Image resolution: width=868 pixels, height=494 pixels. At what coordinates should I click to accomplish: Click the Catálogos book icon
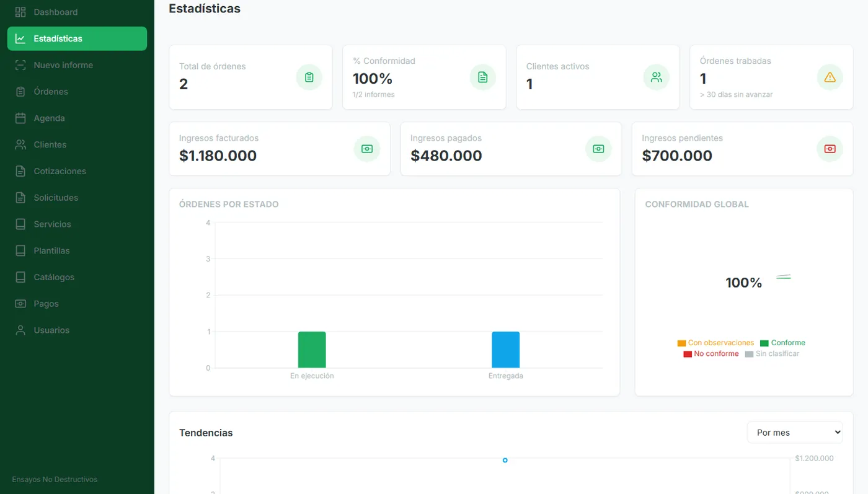tap(20, 277)
